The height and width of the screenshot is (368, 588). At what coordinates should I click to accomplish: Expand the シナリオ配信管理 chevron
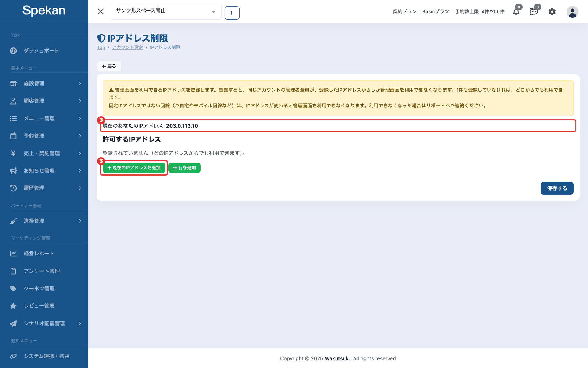80,323
